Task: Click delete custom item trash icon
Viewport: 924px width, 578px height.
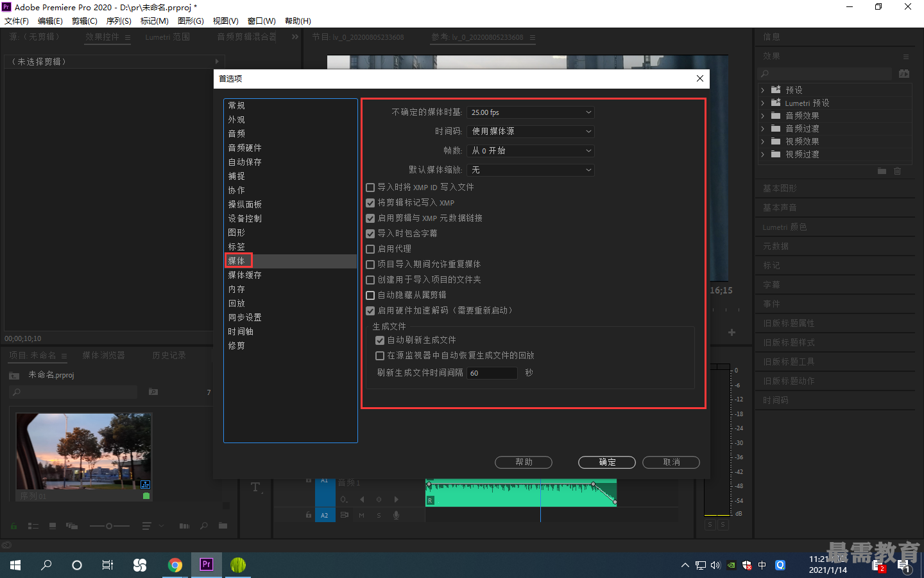Action: (x=898, y=171)
